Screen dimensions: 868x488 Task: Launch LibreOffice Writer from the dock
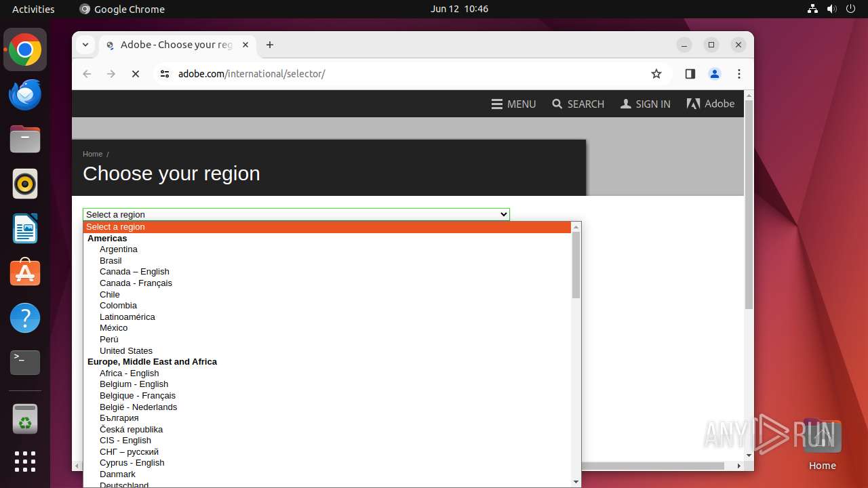[x=25, y=228]
